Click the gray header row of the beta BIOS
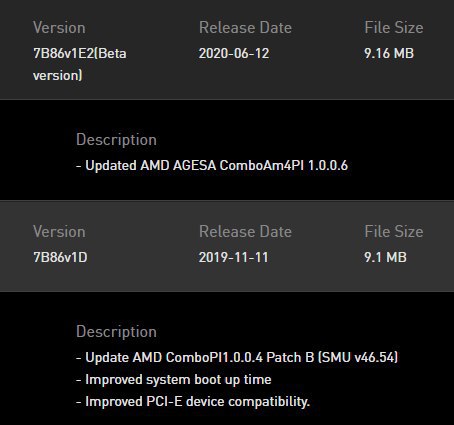 click(227, 50)
